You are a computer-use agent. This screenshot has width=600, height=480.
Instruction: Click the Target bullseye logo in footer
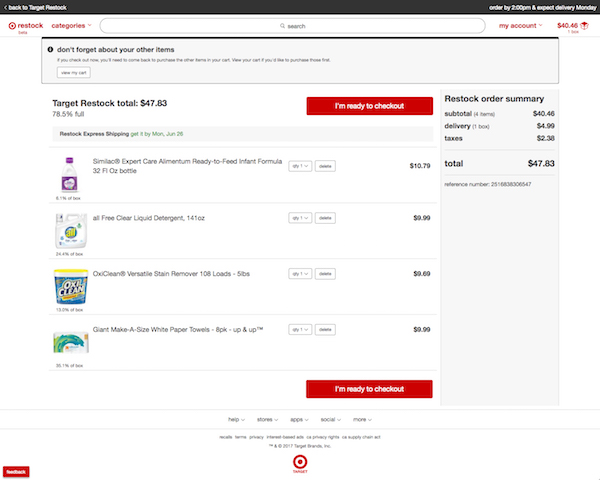(x=300, y=462)
